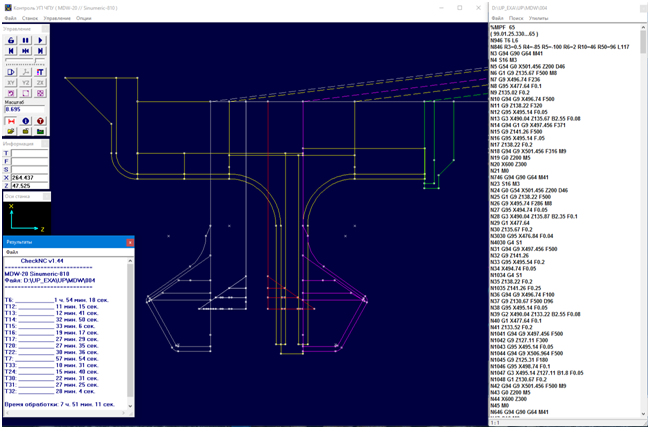
Task: Click the blue info circle icon
Action: [26, 120]
